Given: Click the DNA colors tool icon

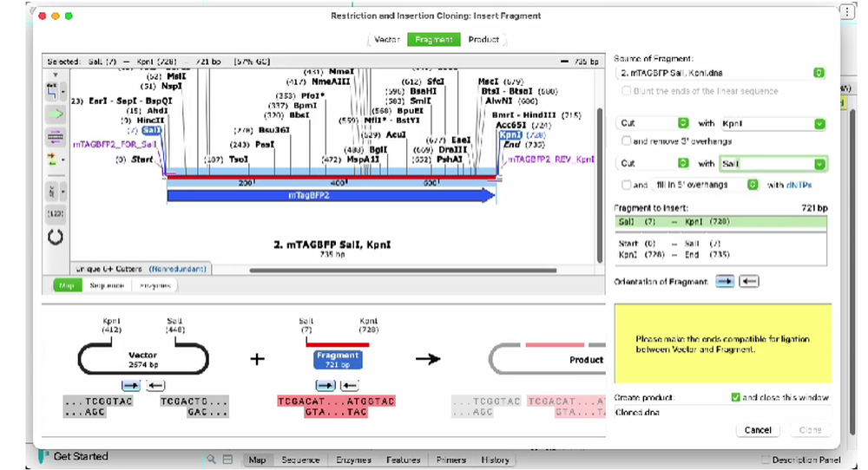Looking at the screenshot, I should click(52, 192).
